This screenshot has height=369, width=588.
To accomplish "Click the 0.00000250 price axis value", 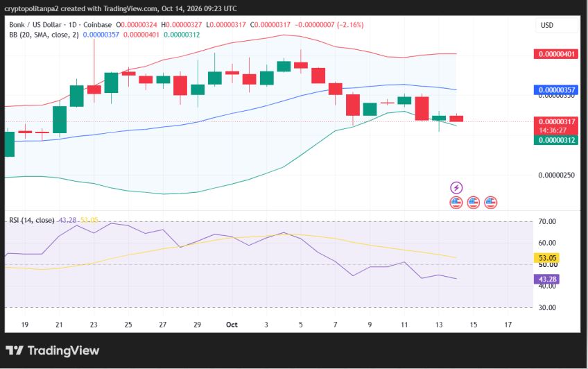I will [557, 175].
